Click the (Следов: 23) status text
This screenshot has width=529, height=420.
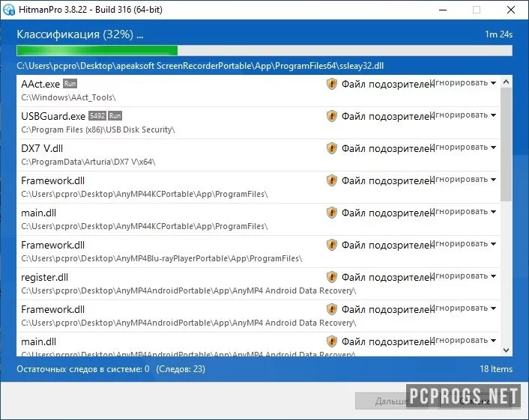click(181, 369)
